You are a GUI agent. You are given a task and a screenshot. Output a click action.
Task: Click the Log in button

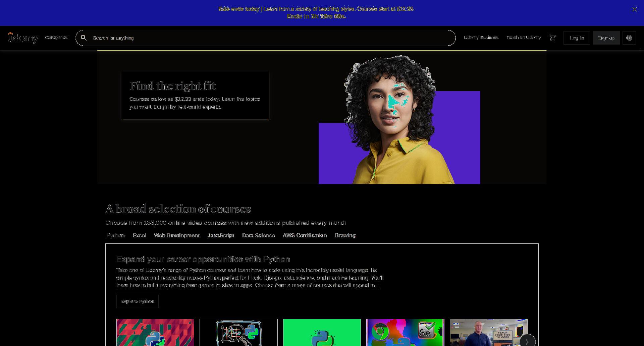(x=577, y=38)
